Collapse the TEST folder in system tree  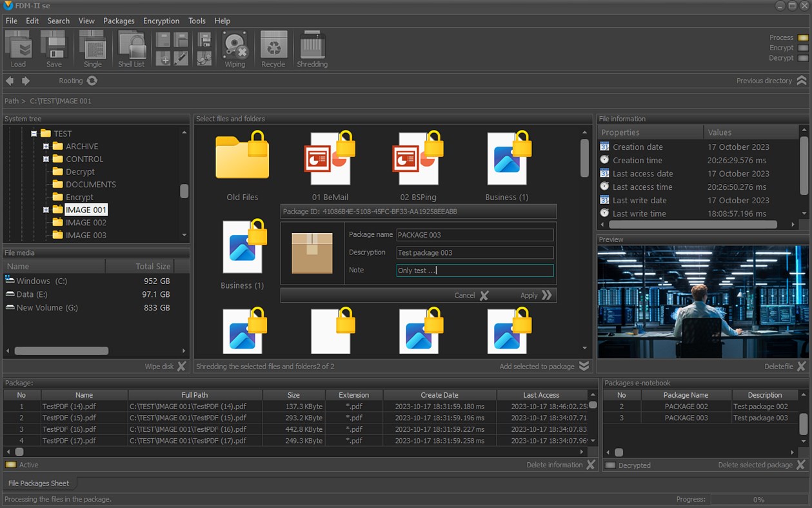tap(35, 134)
